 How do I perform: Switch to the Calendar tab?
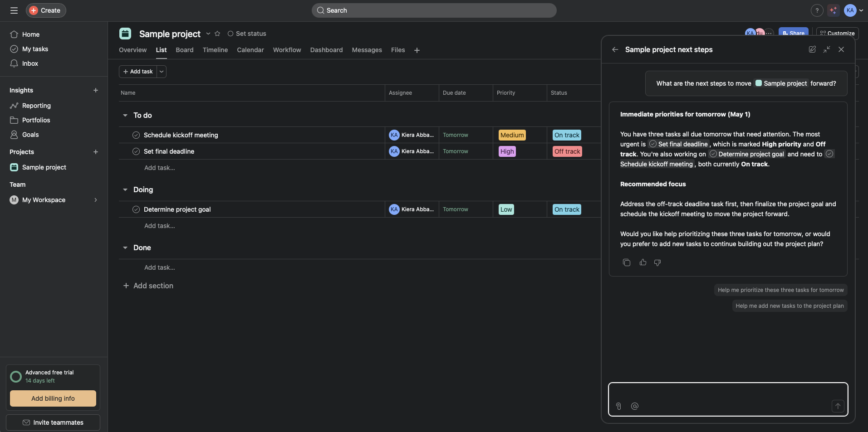tap(250, 50)
